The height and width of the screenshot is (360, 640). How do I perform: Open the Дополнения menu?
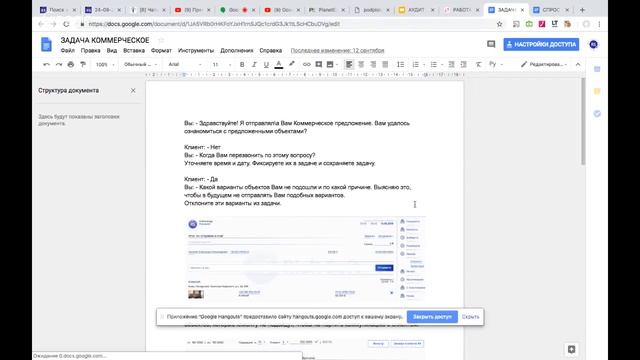237,51
